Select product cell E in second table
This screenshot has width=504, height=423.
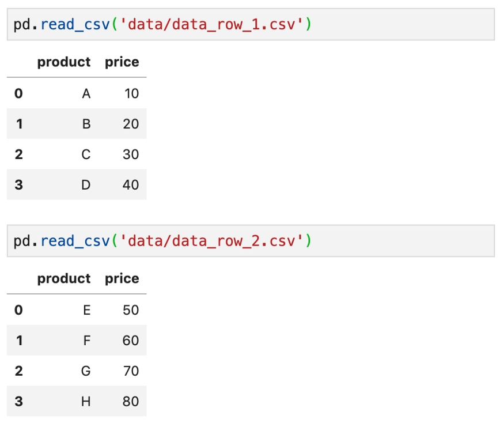pos(86,310)
